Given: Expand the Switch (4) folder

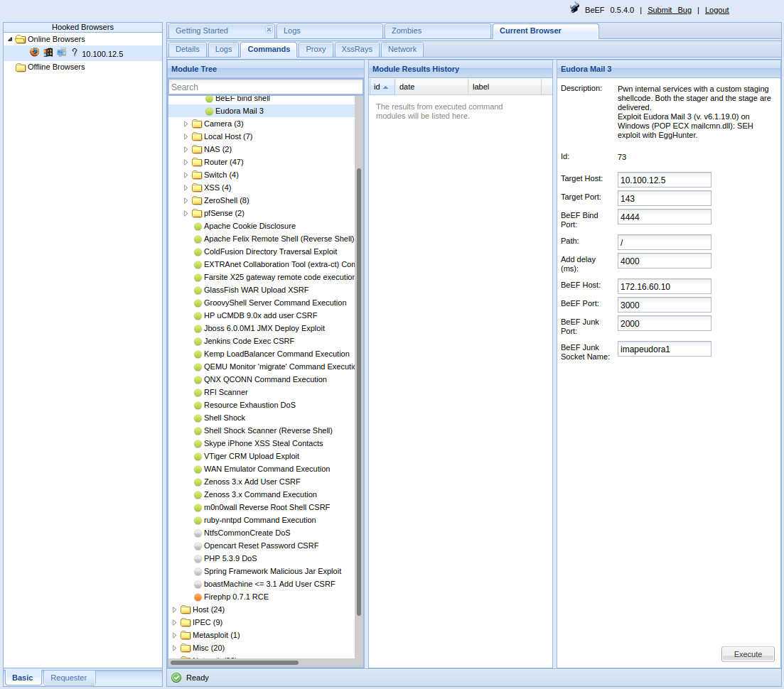Looking at the screenshot, I should (x=186, y=175).
